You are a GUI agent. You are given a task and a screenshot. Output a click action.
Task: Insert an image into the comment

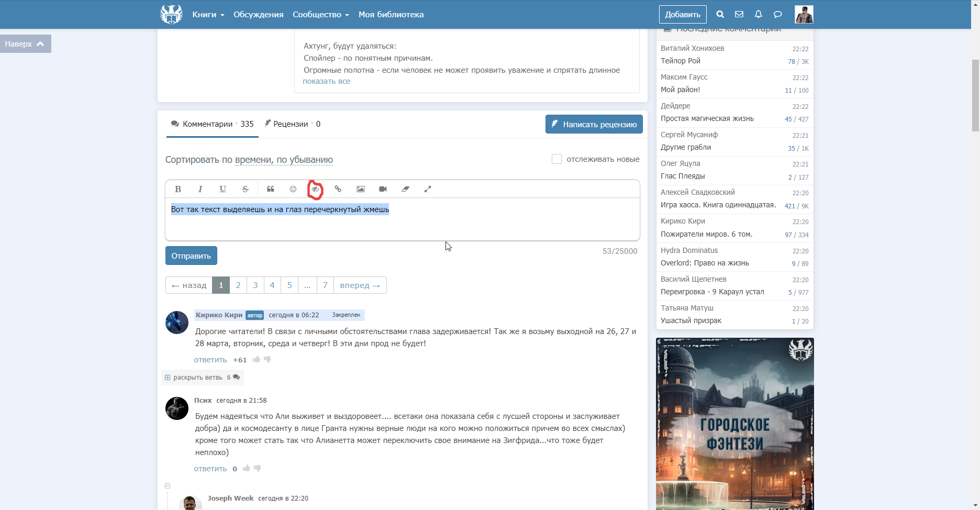click(361, 189)
